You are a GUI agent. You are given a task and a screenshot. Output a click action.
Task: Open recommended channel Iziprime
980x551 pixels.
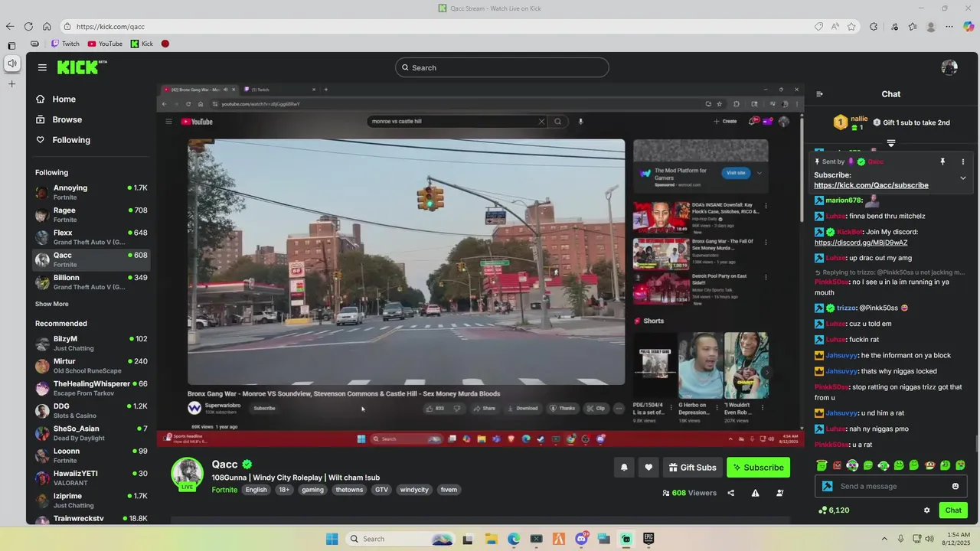click(x=91, y=500)
